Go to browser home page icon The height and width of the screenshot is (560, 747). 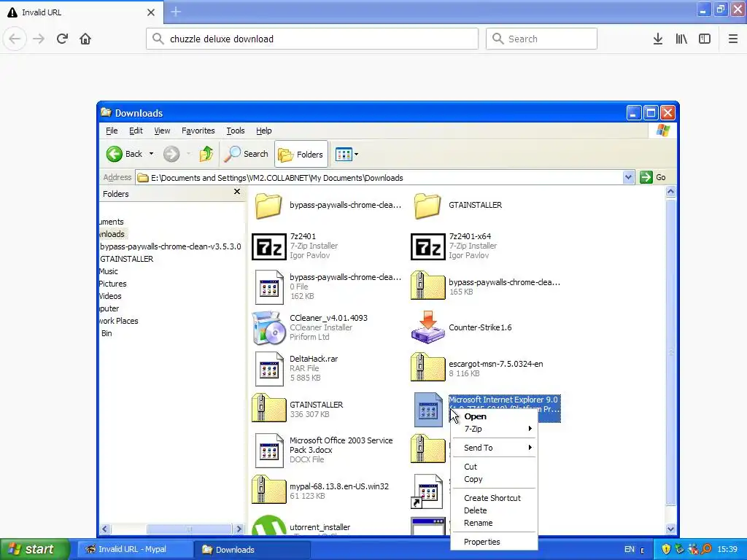tap(85, 39)
